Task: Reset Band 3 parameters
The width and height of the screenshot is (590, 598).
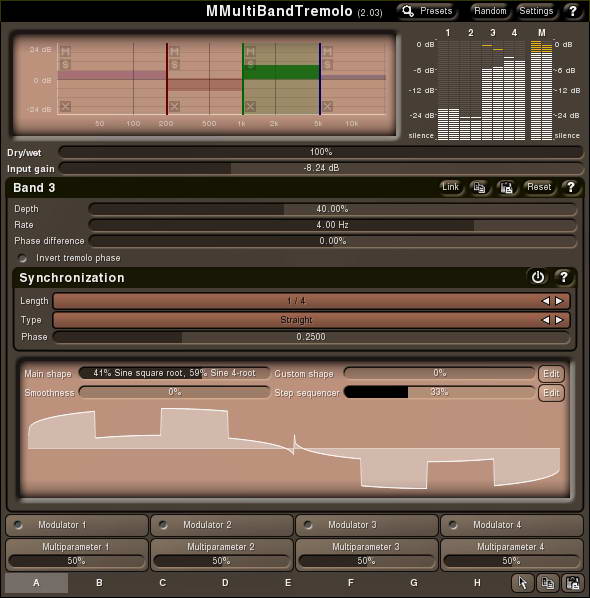Action: tap(539, 187)
